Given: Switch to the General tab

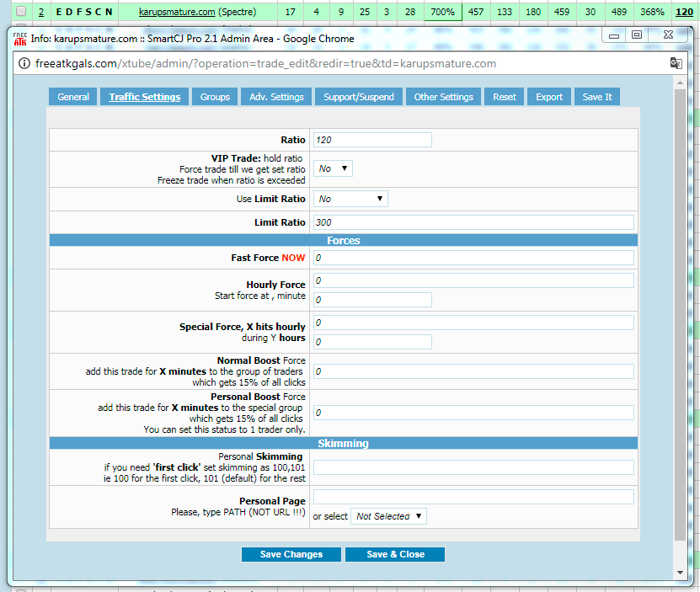Looking at the screenshot, I should (72, 97).
